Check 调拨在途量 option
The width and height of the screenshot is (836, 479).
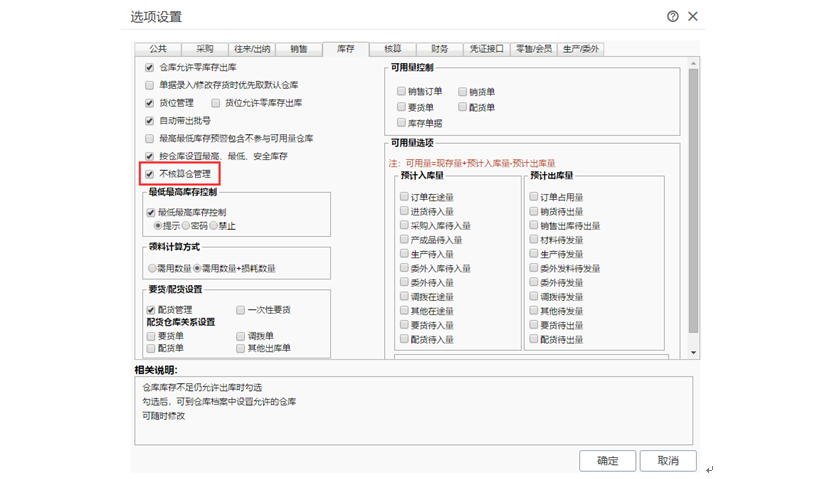coord(404,297)
